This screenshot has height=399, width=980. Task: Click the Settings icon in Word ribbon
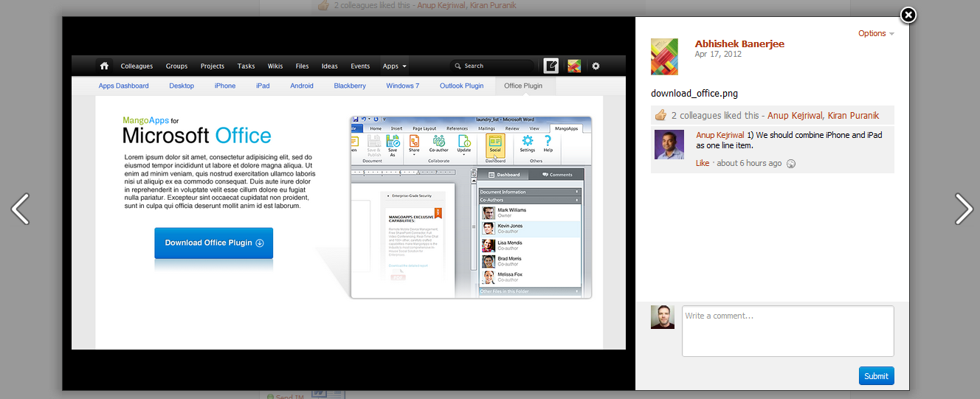(528, 144)
